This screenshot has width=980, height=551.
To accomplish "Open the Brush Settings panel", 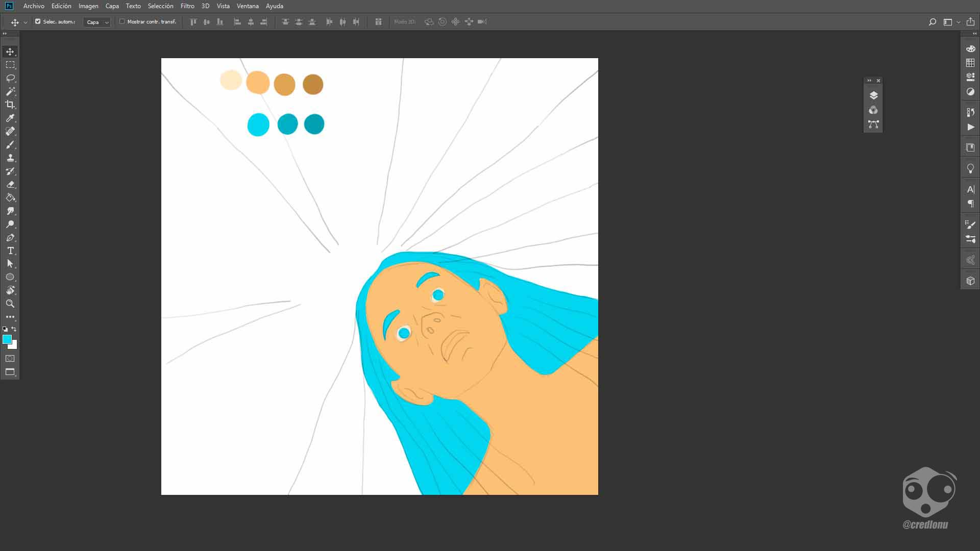I will pos(970,224).
